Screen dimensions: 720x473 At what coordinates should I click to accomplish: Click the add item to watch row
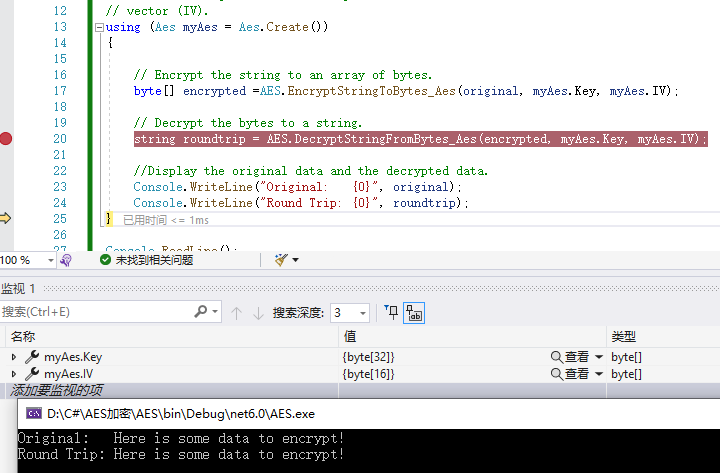point(56,390)
